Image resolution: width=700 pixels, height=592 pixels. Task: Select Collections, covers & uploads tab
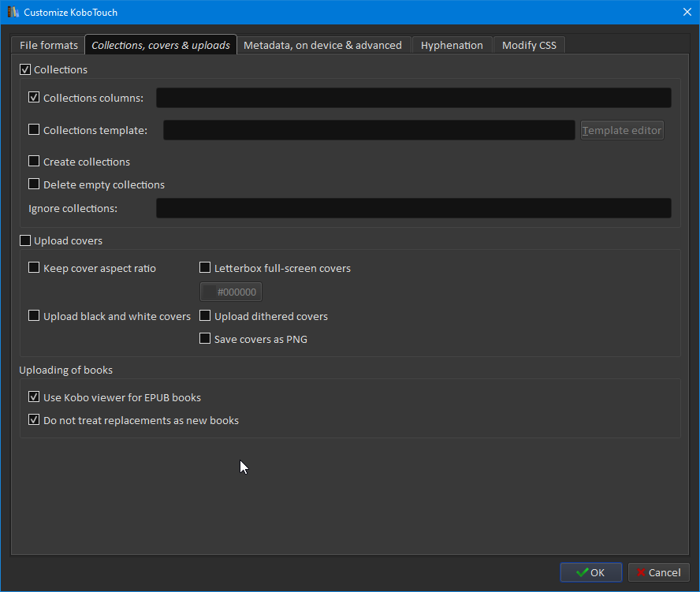(161, 45)
